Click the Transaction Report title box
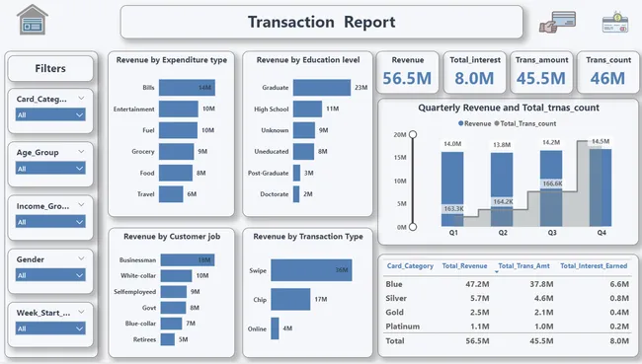Viewport: 642px width, 364px height. [321, 22]
